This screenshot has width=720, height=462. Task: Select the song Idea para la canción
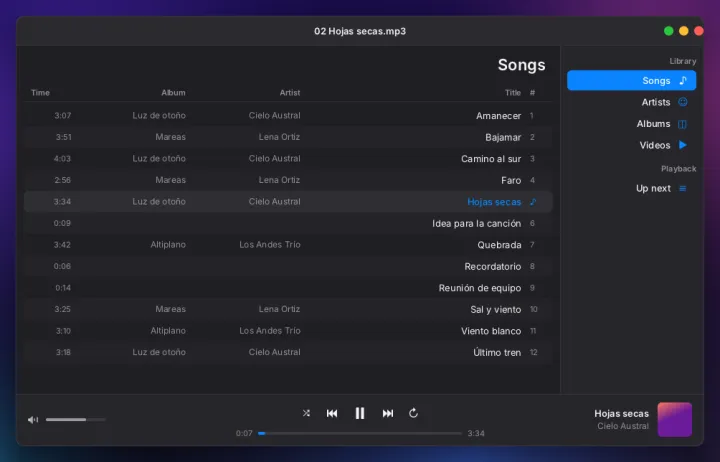288,223
